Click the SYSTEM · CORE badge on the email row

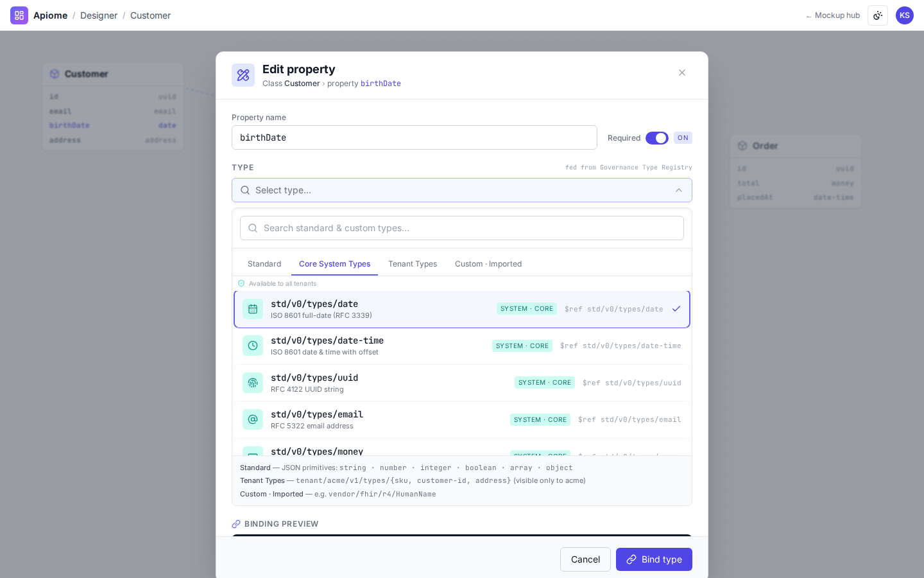pyautogui.click(x=540, y=420)
